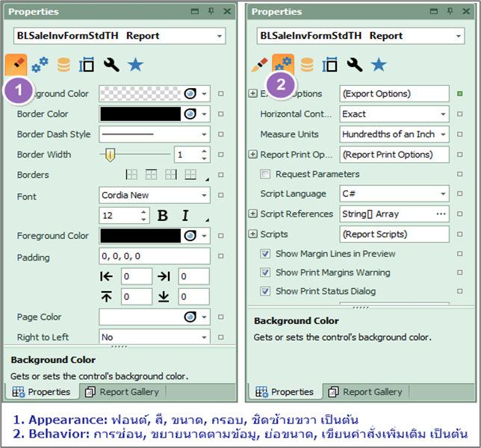Open the Data tab database icon in left panel
This screenshot has width=481, height=448.
[x=64, y=66]
